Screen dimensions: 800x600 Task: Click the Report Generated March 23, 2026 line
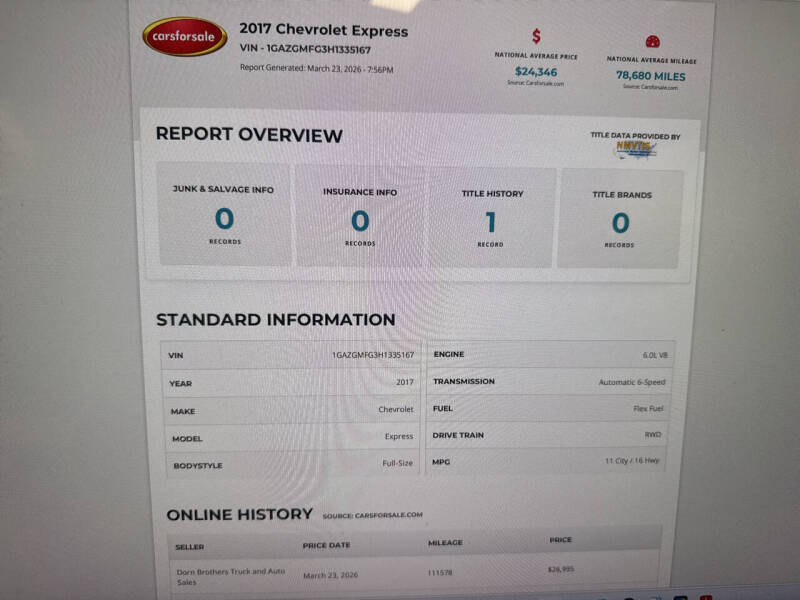coord(316,68)
